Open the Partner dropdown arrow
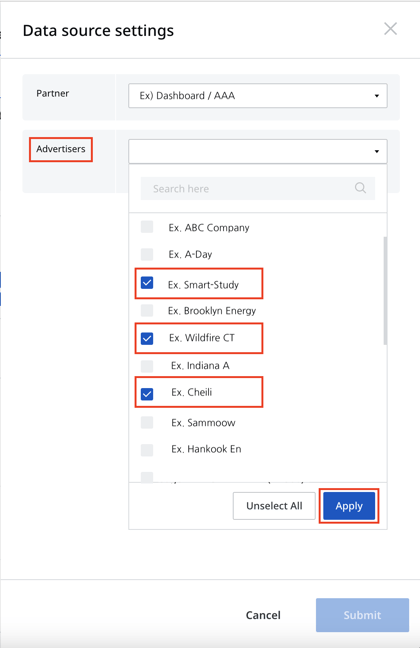Viewport: 420px width, 648px height. (x=377, y=96)
